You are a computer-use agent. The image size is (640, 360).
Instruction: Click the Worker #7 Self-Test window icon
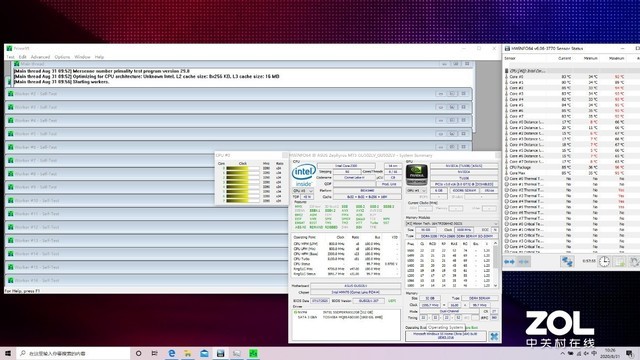click(11, 160)
